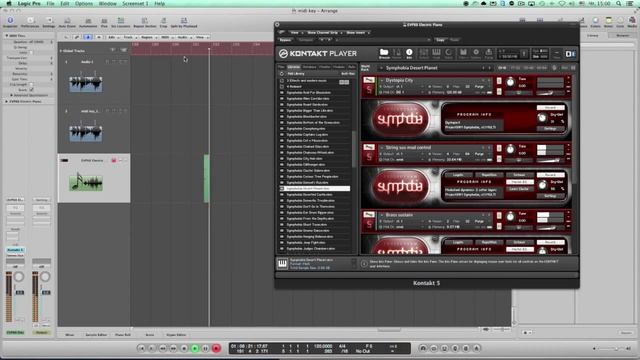The height and width of the screenshot is (360, 640).
Task: Expand the instrument track section in the inspector
Action: 7,101
